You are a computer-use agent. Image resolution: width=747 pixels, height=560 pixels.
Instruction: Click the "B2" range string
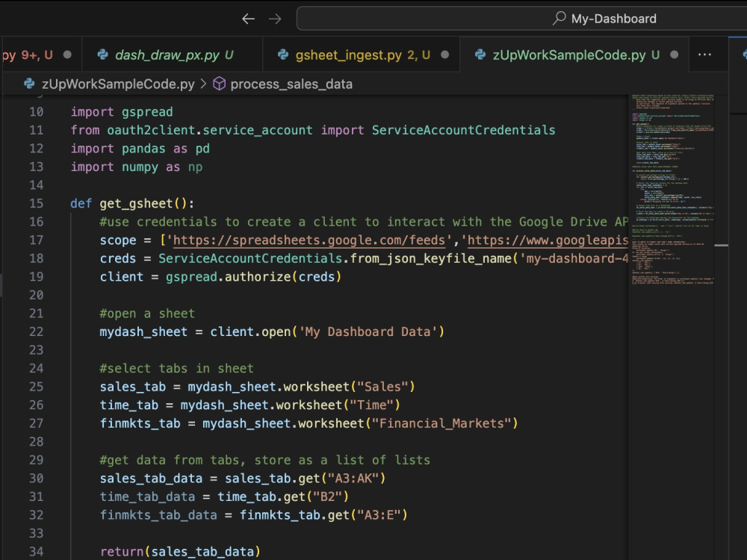click(327, 497)
